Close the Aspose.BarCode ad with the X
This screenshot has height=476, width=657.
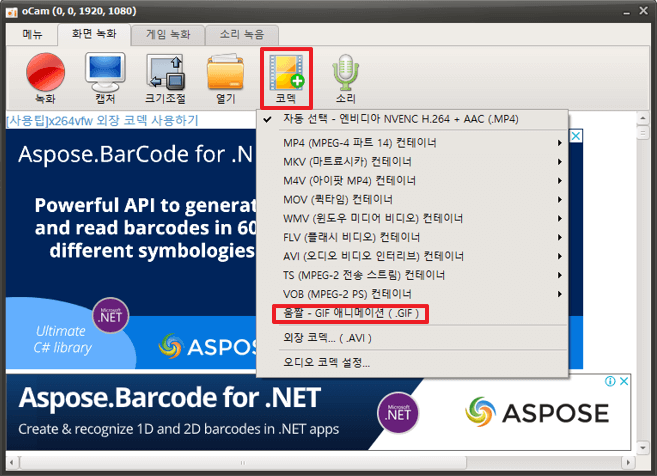point(576,136)
